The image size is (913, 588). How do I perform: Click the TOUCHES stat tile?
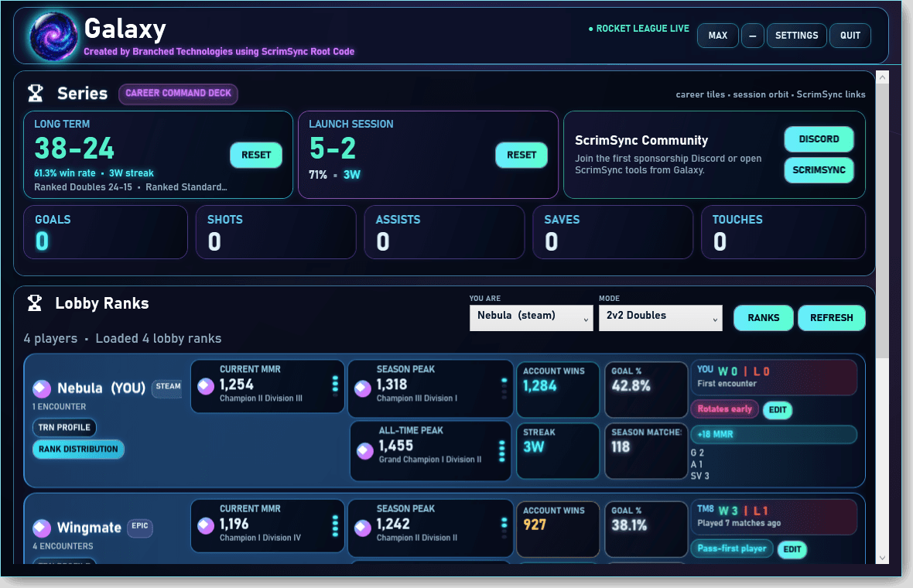click(x=783, y=232)
